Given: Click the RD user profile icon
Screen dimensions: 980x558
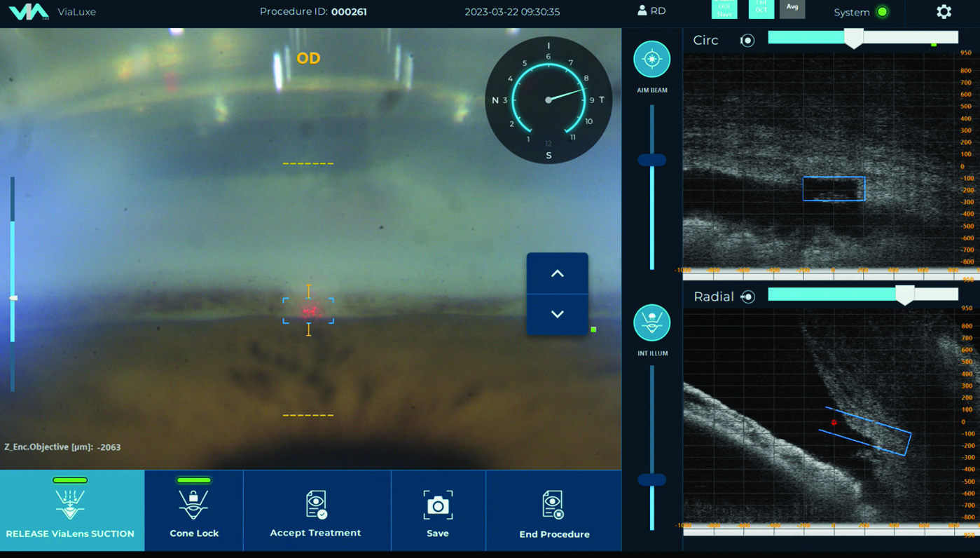Looking at the screenshot, I should click(x=642, y=11).
